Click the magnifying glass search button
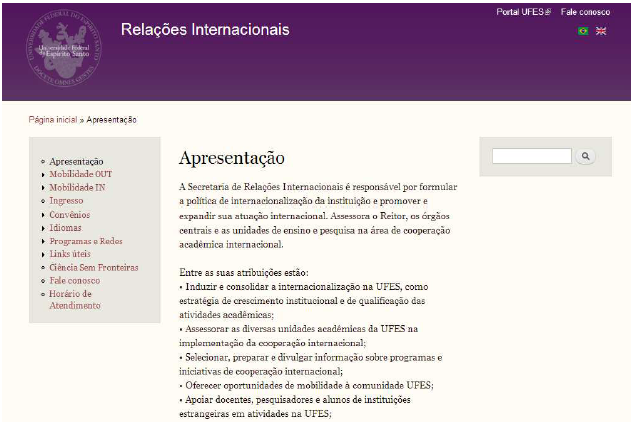Image resolution: width=634 pixels, height=422 pixels. pyautogui.click(x=586, y=157)
